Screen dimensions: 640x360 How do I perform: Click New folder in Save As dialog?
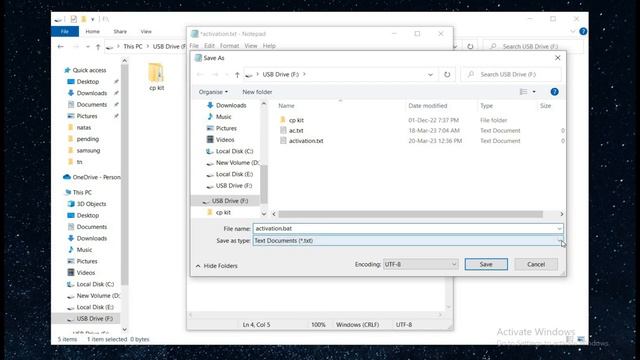pyautogui.click(x=257, y=92)
